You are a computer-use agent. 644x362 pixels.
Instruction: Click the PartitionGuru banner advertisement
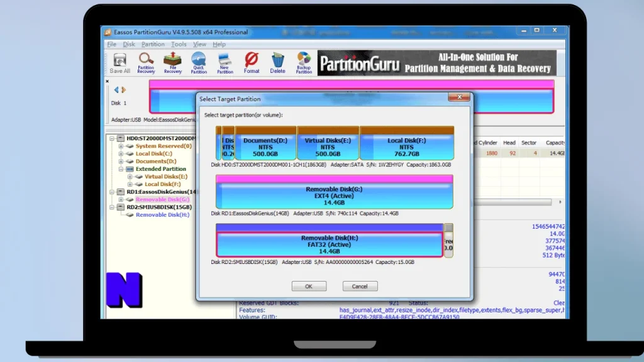pos(437,63)
